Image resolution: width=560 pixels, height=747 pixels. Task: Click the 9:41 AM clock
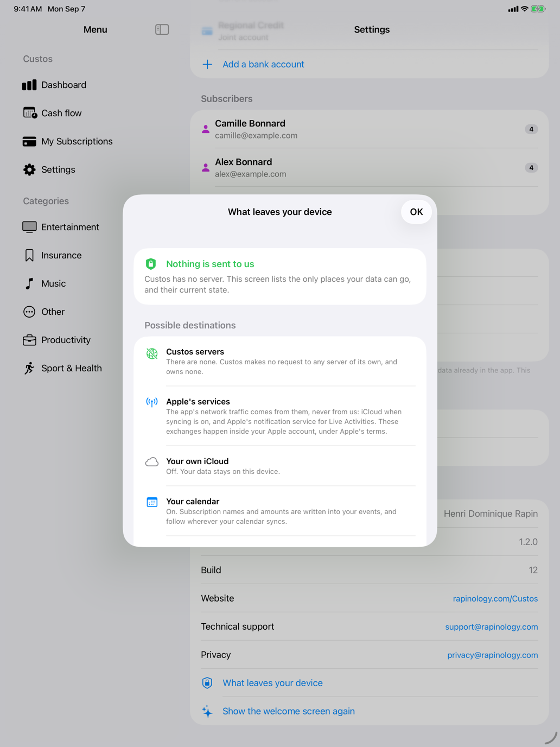click(x=28, y=9)
